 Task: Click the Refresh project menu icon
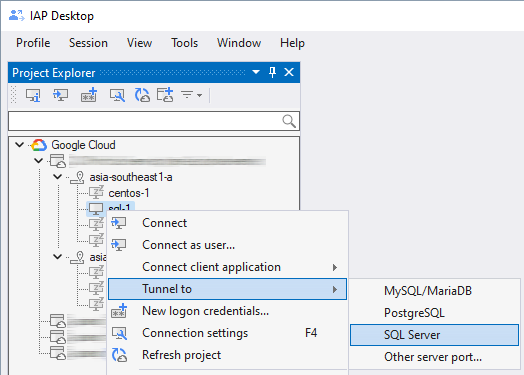tap(119, 355)
